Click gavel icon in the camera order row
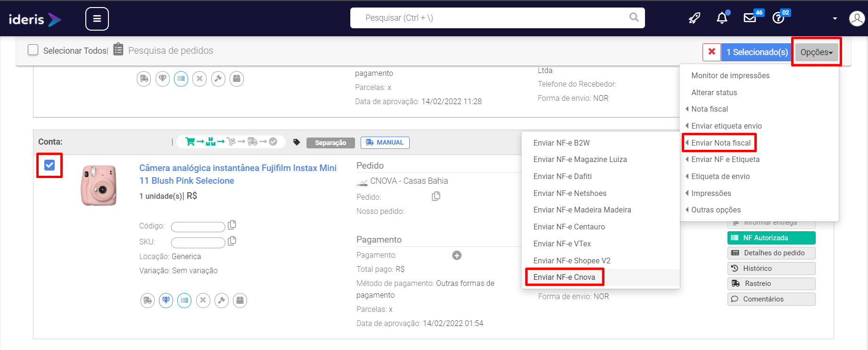 coord(222,300)
